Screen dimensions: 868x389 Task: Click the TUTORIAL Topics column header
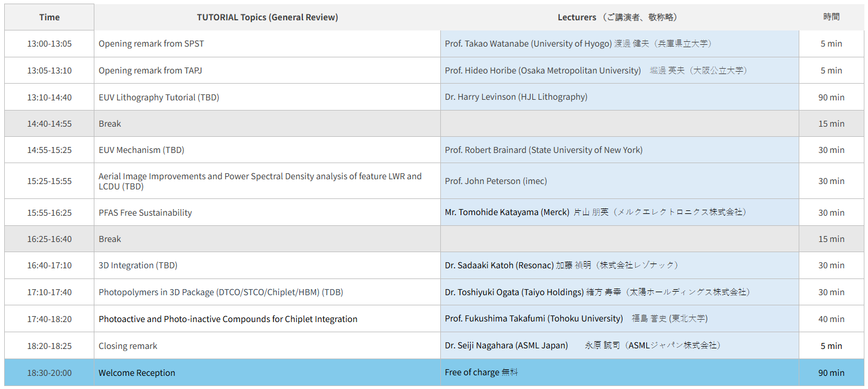point(267,17)
